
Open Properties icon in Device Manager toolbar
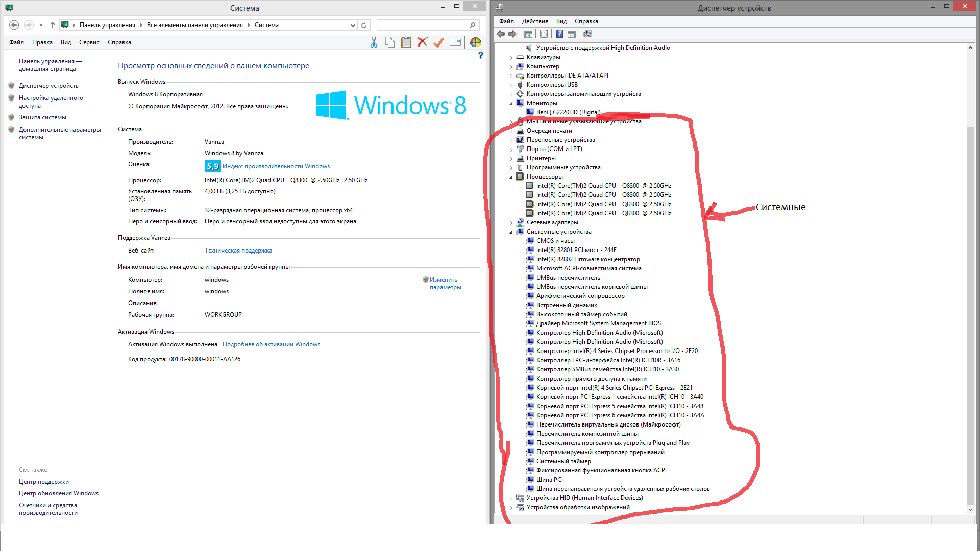coord(544,34)
